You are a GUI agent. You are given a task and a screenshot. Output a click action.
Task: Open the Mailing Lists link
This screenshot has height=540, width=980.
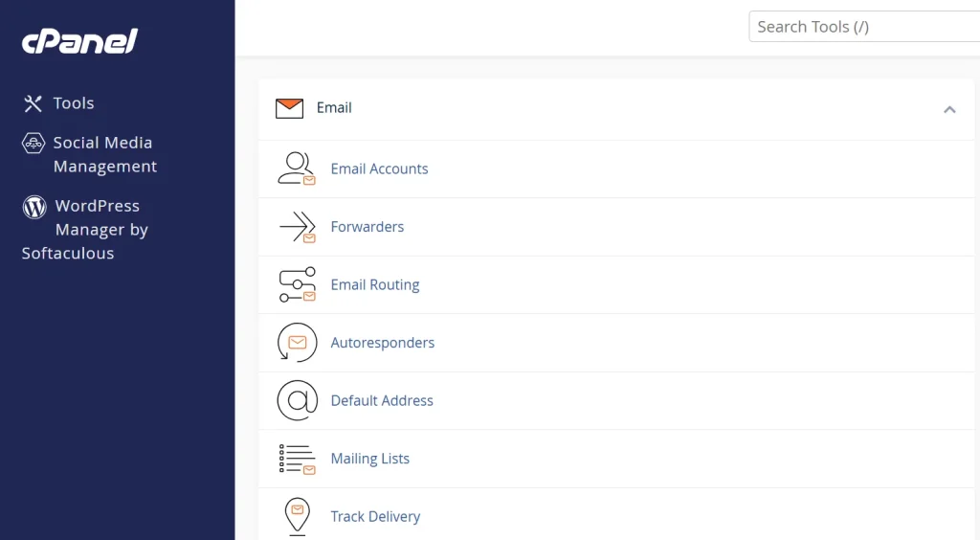click(x=370, y=459)
